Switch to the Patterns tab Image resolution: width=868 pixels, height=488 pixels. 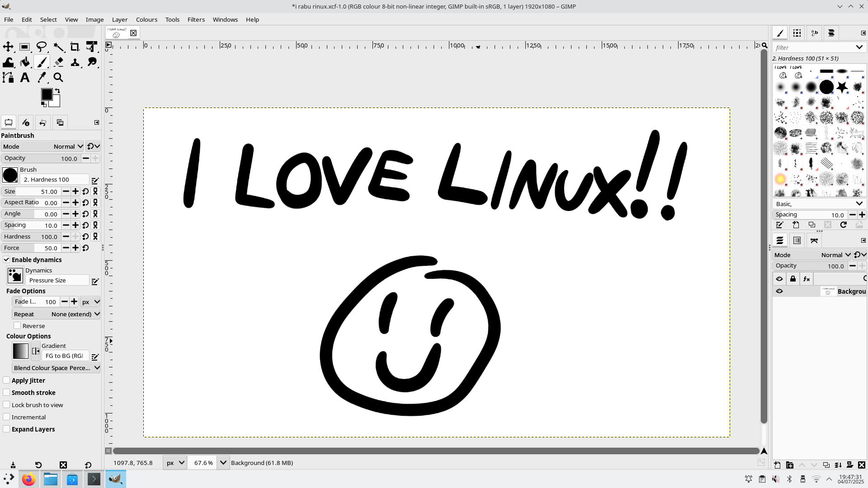pyautogui.click(x=797, y=33)
